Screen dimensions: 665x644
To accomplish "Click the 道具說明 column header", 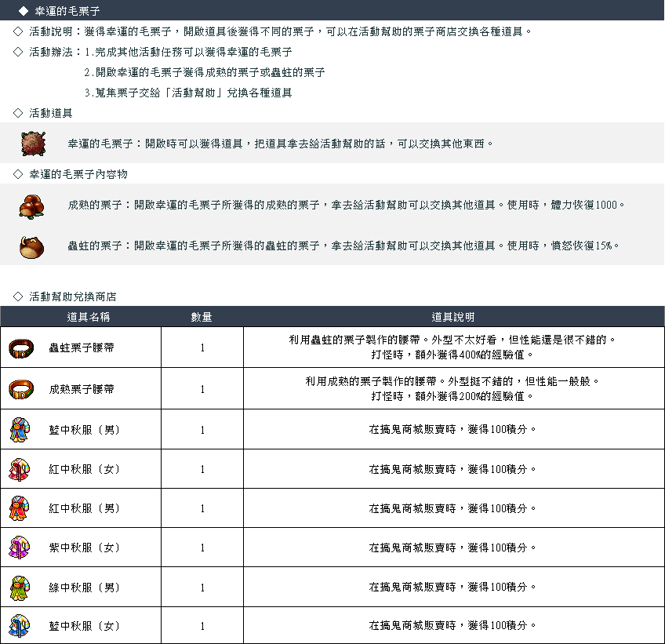I will tap(453, 317).
